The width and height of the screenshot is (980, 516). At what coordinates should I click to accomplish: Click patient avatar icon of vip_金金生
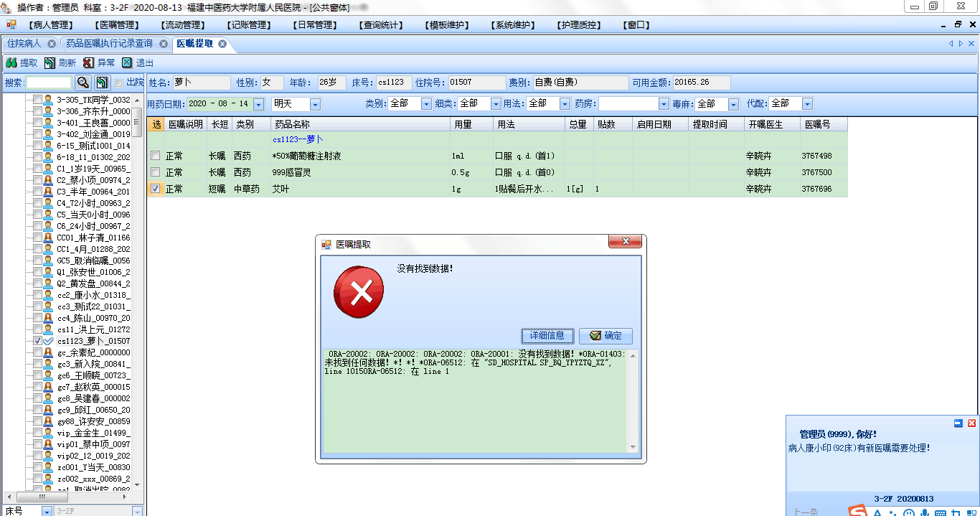(x=48, y=433)
